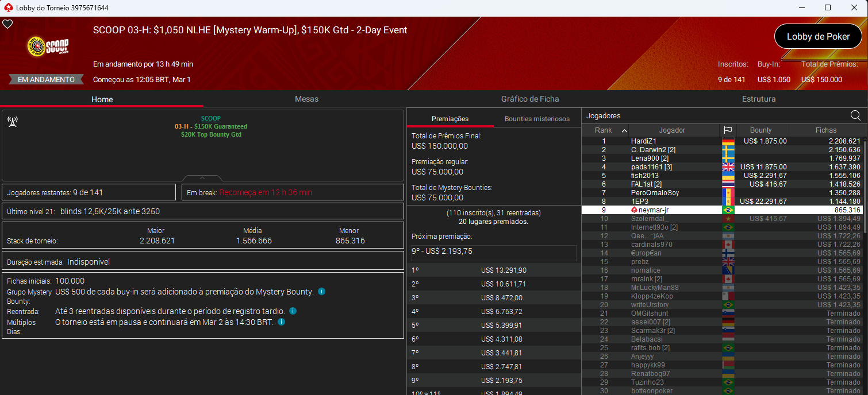Click info icon on Reentrada row

pos(293,311)
